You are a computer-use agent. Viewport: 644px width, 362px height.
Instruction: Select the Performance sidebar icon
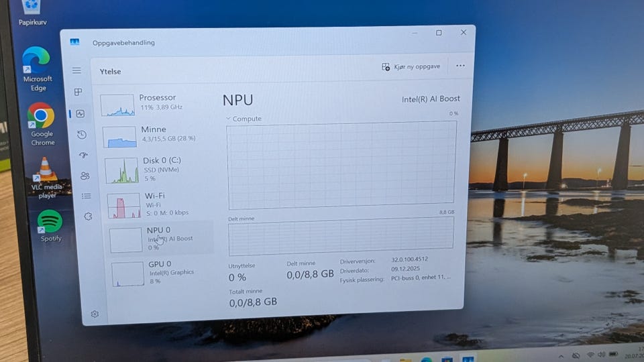tap(80, 114)
